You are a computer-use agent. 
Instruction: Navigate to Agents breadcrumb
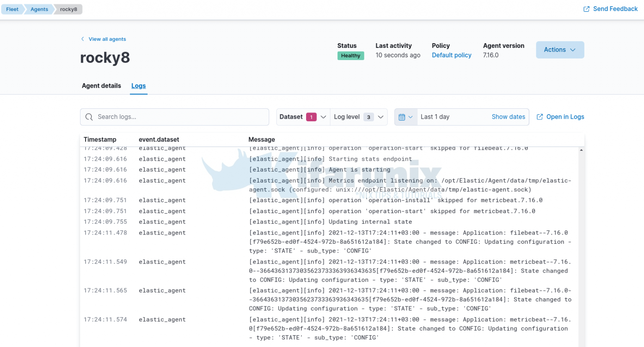[39, 9]
